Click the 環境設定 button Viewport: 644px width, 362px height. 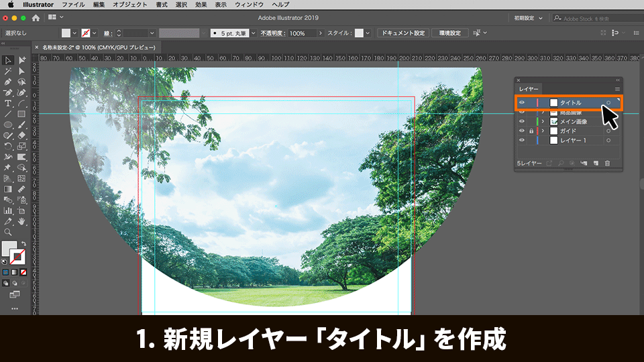pos(450,33)
